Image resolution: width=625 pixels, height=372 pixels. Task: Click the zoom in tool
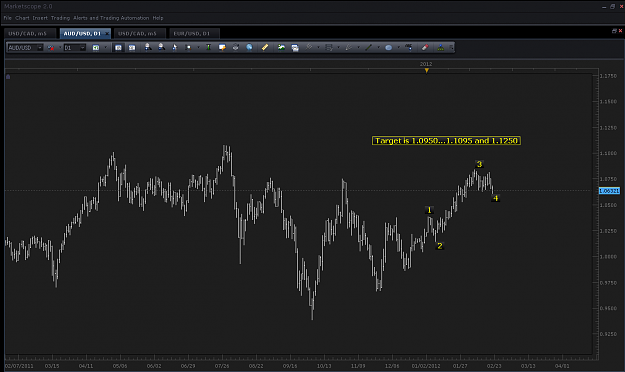click(x=148, y=47)
